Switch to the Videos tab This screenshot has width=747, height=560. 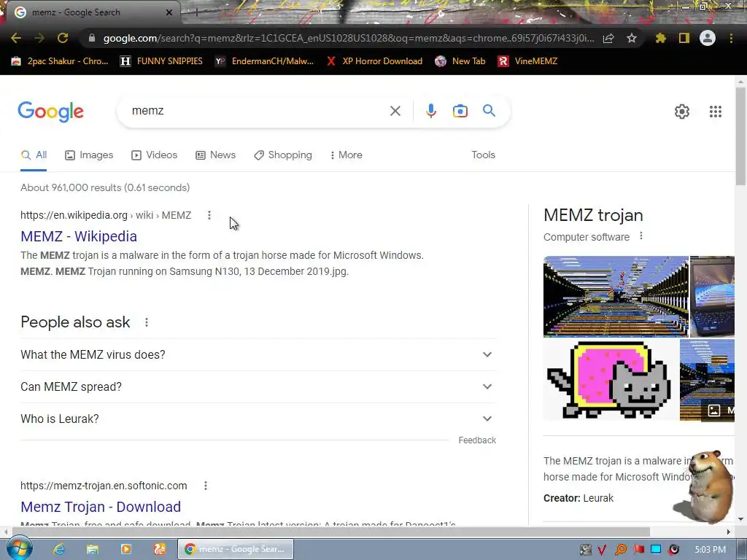(155, 155)
